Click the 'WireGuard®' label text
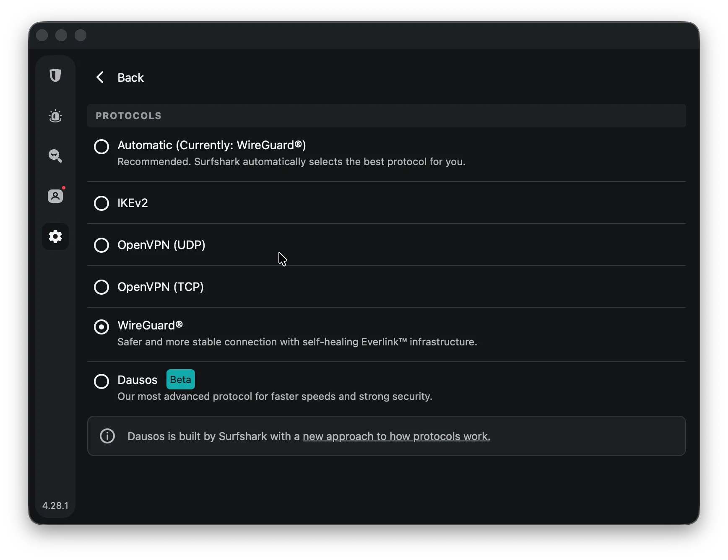 pyautogui.click(x=150, y=325)
